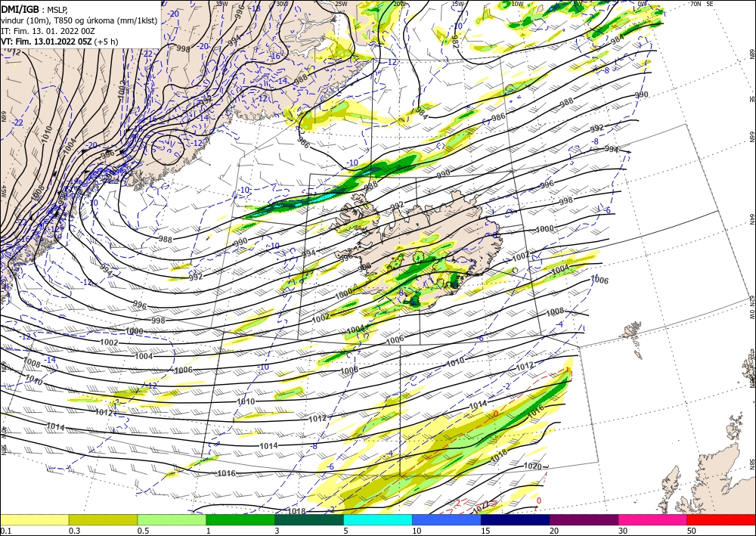
Task: Choose the blue 10–15 legend swatch
Action: (x=447, y=519)
